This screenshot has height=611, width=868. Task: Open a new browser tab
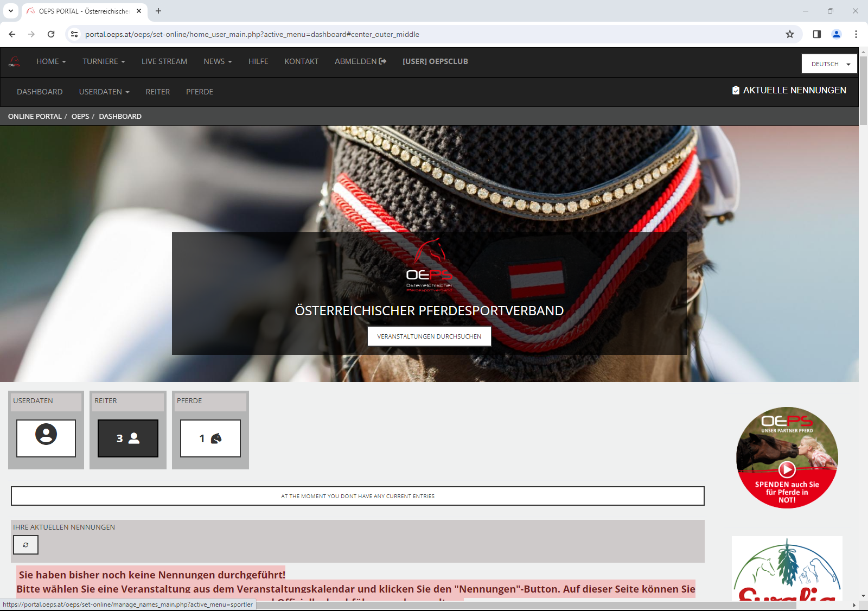(158, 11)
